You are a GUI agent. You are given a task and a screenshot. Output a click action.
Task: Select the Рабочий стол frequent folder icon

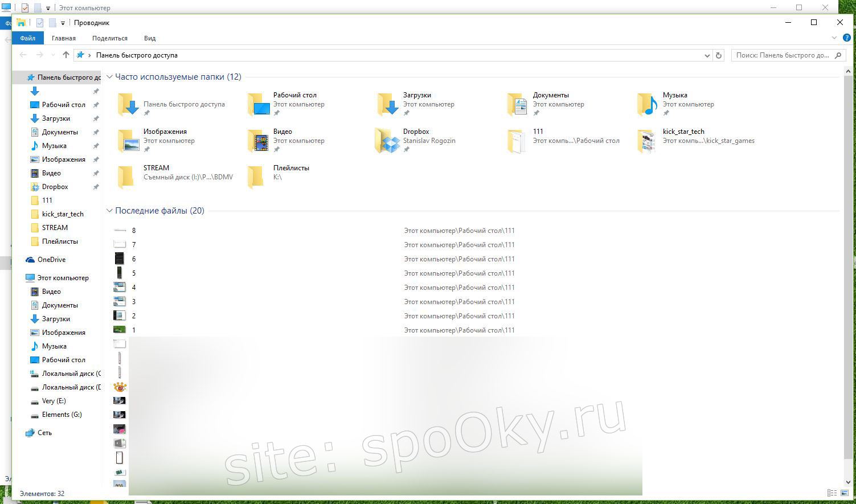[259, 104]
